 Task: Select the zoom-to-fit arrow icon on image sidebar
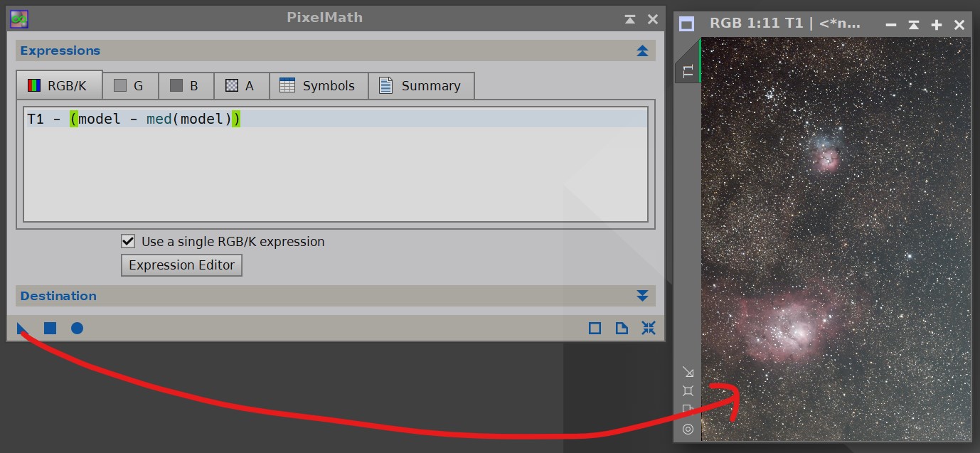point(687,371)
